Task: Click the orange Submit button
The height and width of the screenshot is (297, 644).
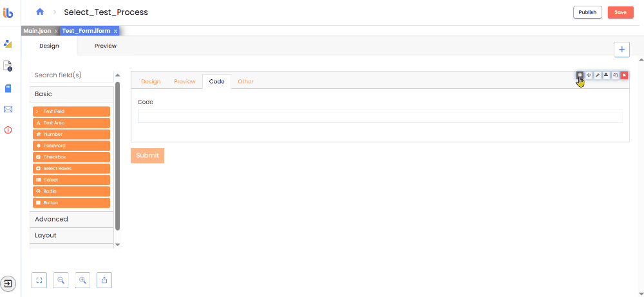Action: (147, 156)
